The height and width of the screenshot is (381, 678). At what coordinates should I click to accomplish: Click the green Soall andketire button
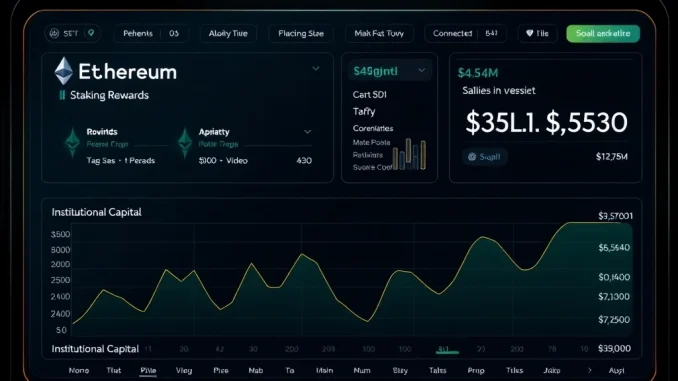click(x=603, y=33)
